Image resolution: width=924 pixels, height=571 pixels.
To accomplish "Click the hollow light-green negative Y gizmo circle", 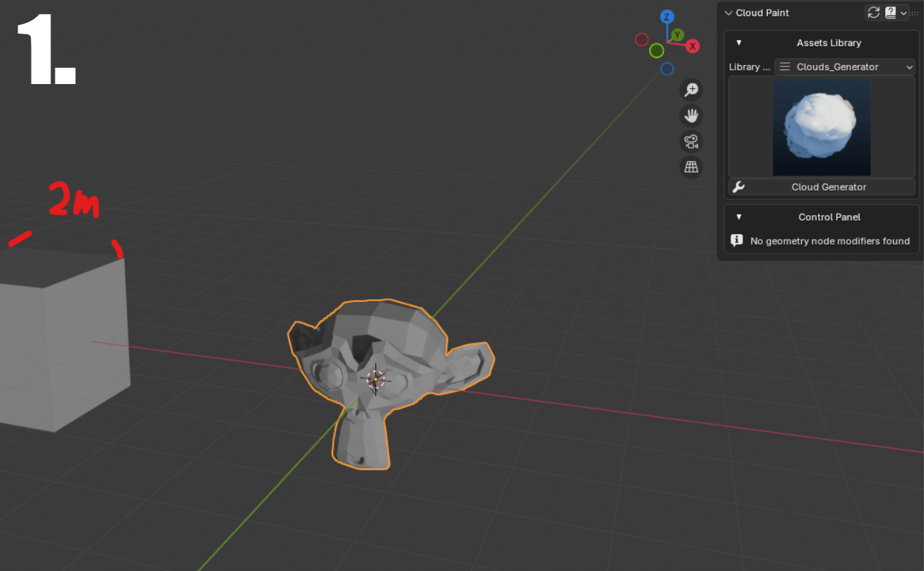I will point(656,50).
